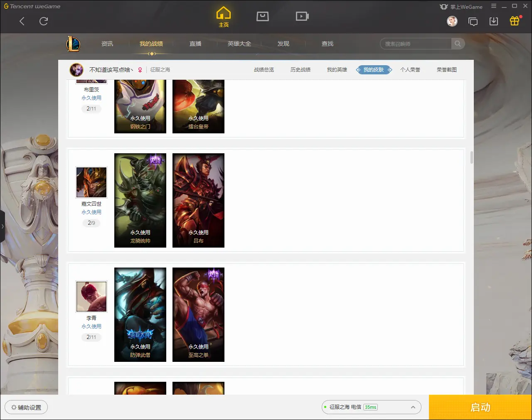This screenshot has height=420, width=532.
Task: Click the pink gender symbol icon
Action: coord(140,70)
